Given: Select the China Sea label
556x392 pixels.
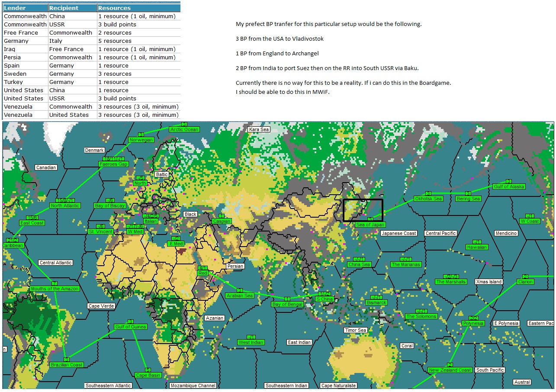Looking at the screenshot, I should (359, 264).
